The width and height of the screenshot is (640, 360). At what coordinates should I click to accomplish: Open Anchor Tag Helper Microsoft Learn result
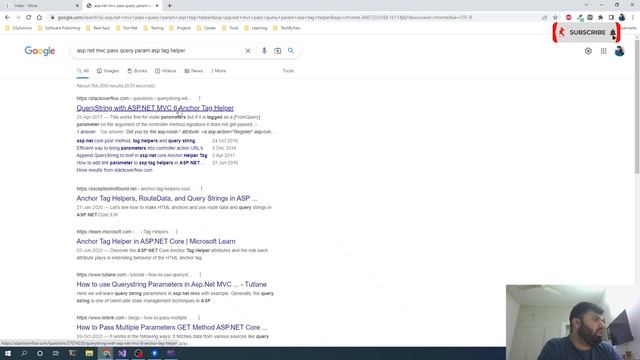pos(156,242)
